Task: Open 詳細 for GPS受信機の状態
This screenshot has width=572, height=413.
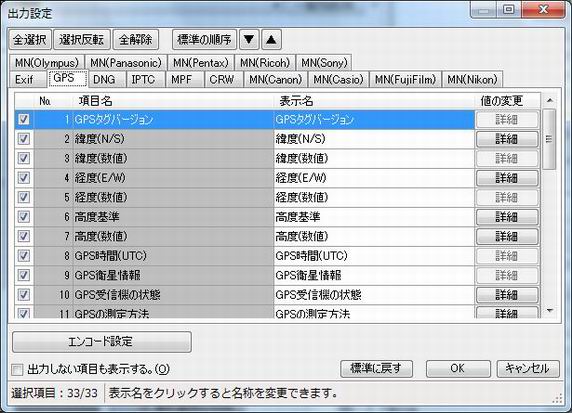Action: tap(507, 295)
